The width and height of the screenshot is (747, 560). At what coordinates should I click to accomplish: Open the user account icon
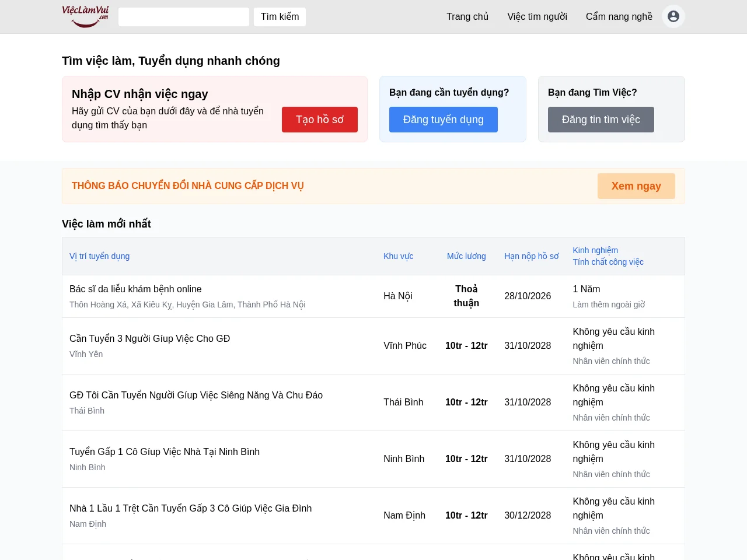673,16
